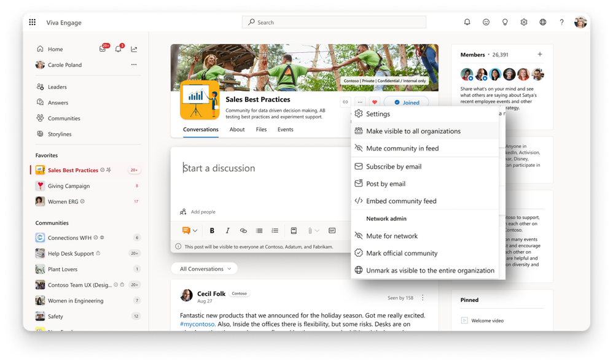Switch to the Events tab
This screenshot has height=364, width=613.
point(286,130)
